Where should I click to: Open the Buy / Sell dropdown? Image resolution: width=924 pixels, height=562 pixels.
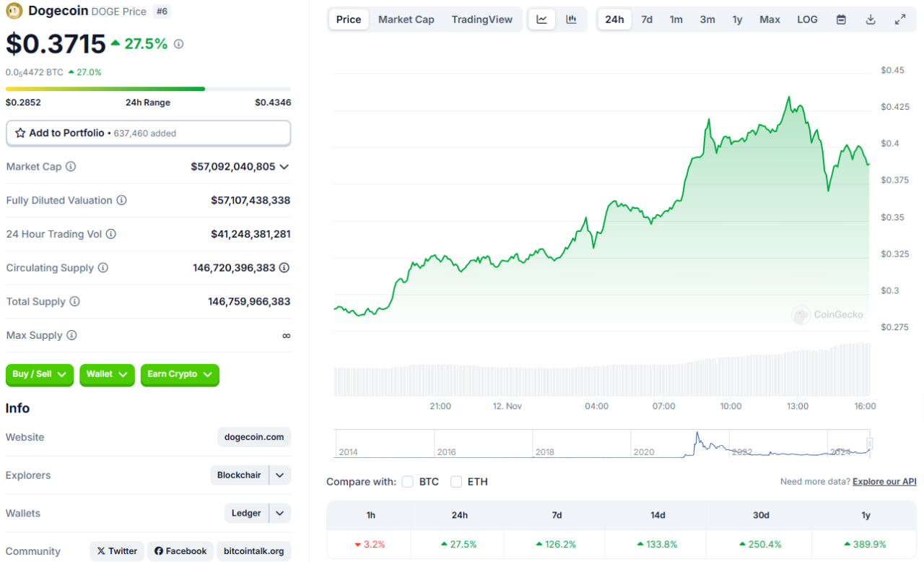(40, 374)
